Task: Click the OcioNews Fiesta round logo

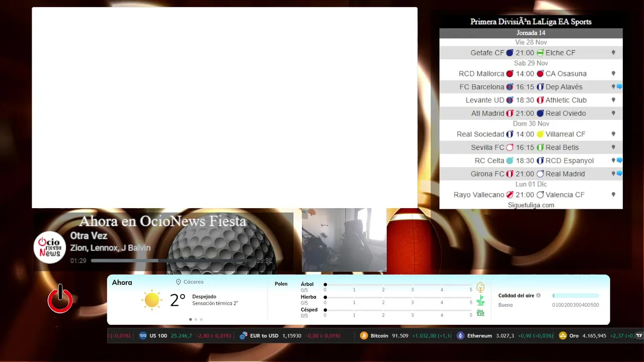Action: (50, 247)
